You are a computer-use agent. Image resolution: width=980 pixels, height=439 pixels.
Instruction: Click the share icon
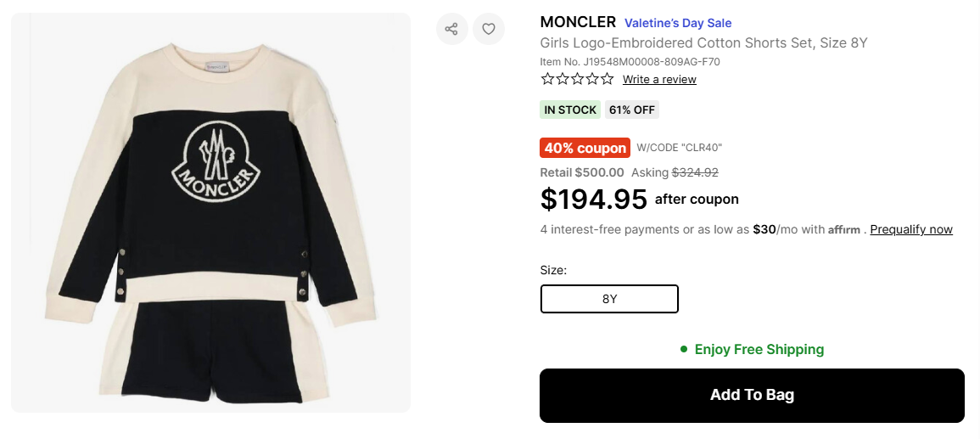click(451, 29)
